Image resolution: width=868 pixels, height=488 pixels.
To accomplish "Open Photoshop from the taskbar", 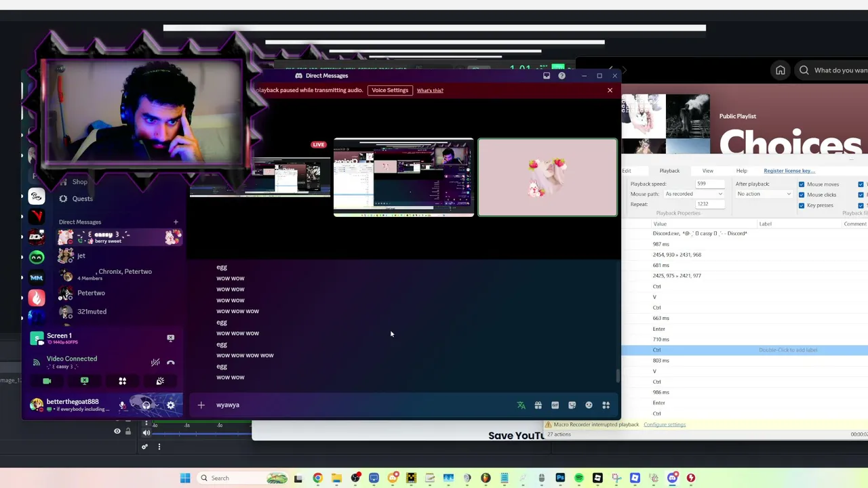I will (560, 478).
